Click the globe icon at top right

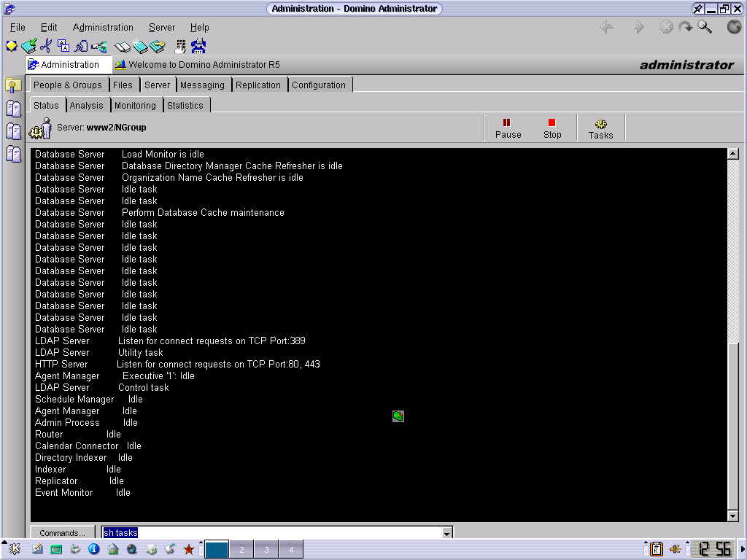pos(734,27)
